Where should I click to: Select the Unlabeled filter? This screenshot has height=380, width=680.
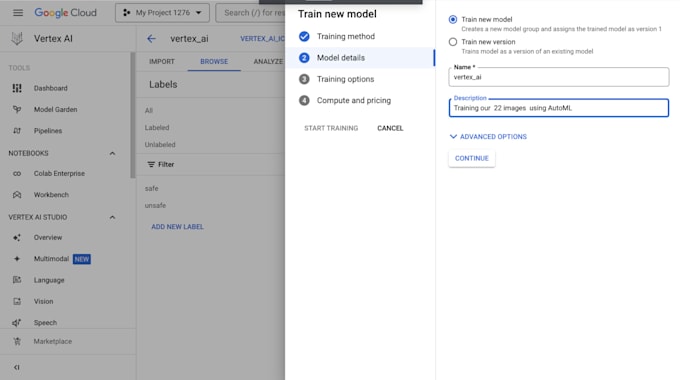coord(160,144)
